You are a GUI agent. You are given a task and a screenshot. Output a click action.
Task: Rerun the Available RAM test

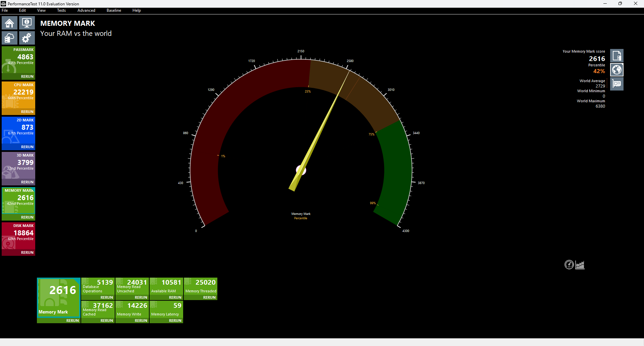[x=175, y=297]
